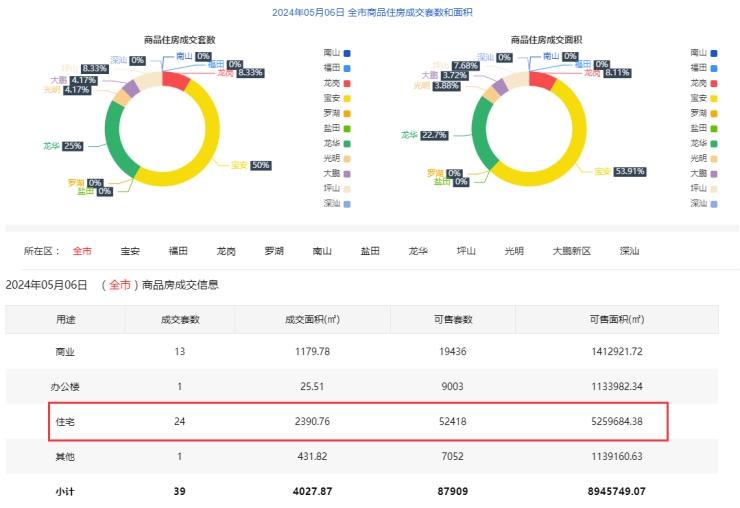Click the 住宅 row label in table

(x=65, y=421)
